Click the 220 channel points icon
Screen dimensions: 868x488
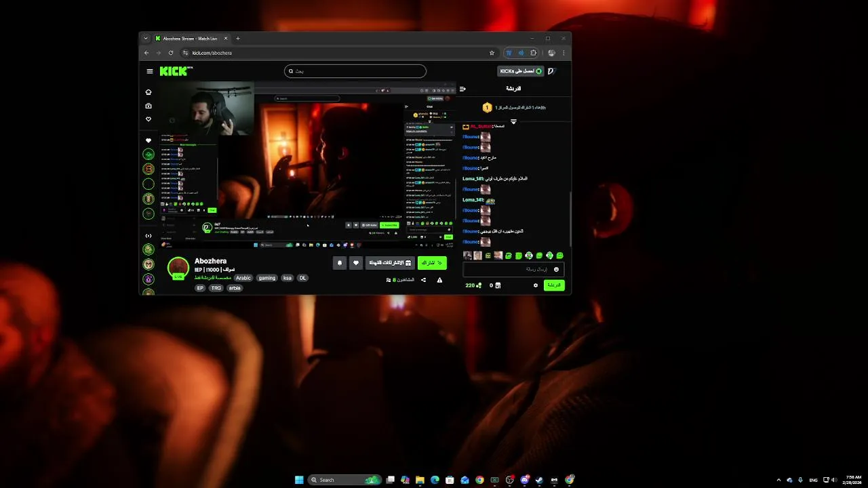(478, 285)
